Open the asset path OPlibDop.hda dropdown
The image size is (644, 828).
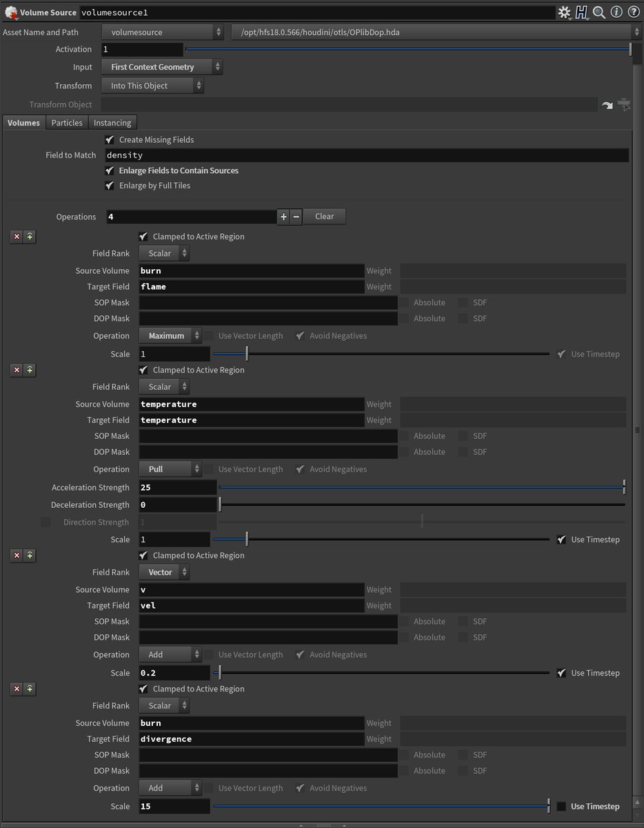pyautogui.click(x=436, y=32)
